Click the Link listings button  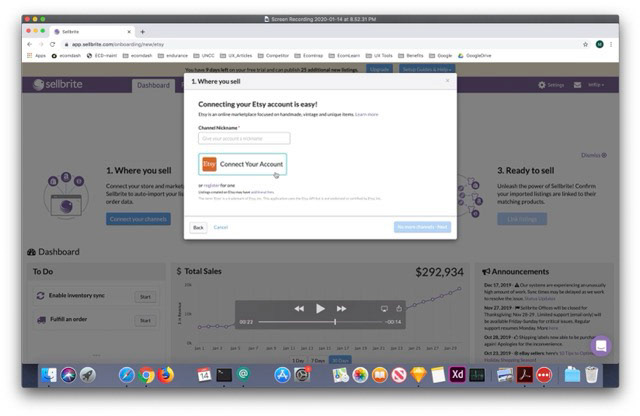pyautogui.click(x=522, y=219)
